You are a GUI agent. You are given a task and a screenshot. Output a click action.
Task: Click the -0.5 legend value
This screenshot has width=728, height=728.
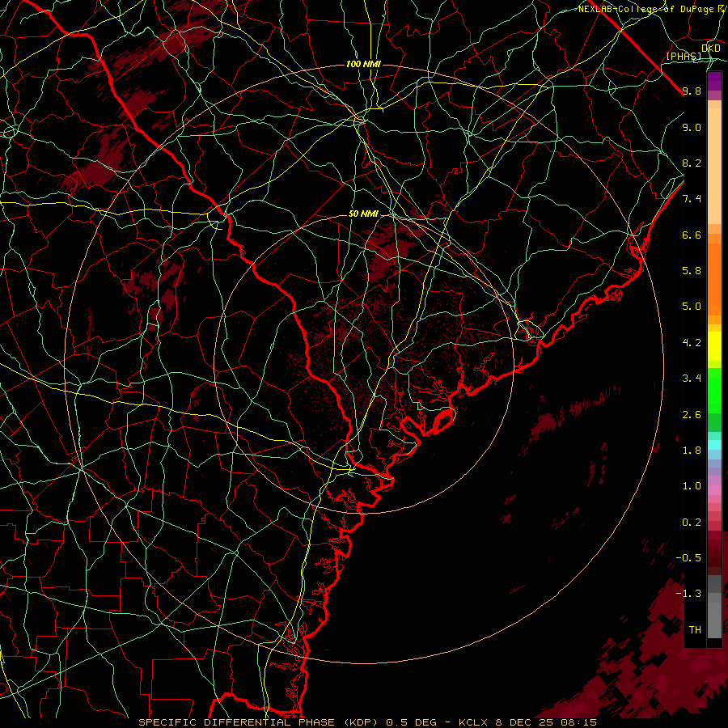point(688,558)
